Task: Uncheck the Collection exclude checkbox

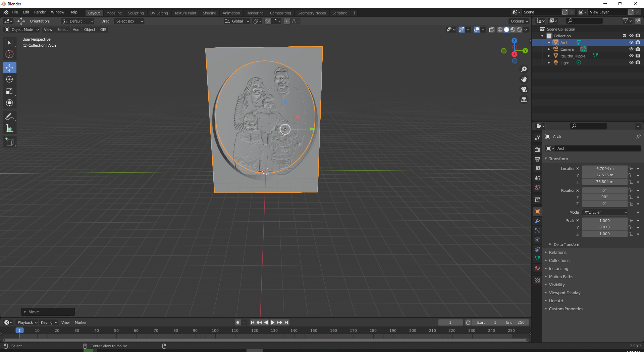Action: click(625, 36)
